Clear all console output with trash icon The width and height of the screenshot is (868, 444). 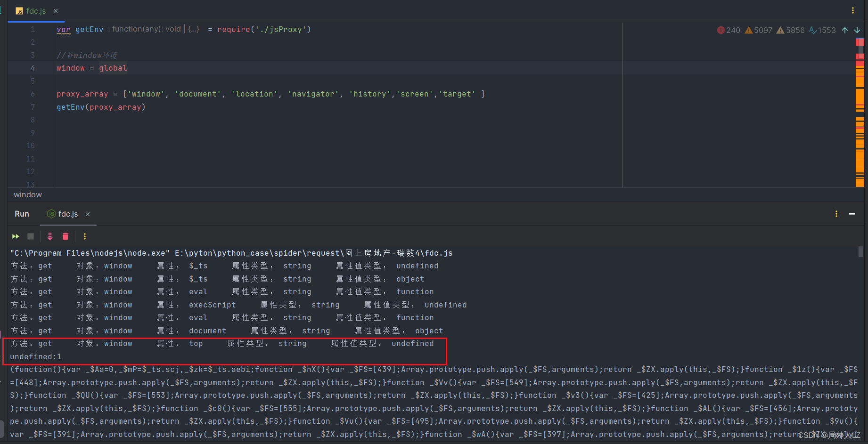66,236
